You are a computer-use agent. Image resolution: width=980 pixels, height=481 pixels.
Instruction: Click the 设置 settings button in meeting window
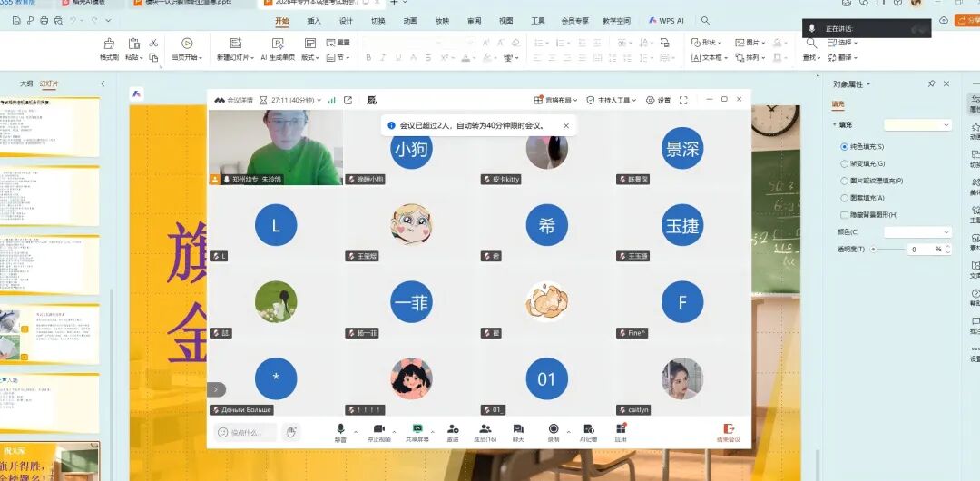pyautogui.click(x=659, y=100)
